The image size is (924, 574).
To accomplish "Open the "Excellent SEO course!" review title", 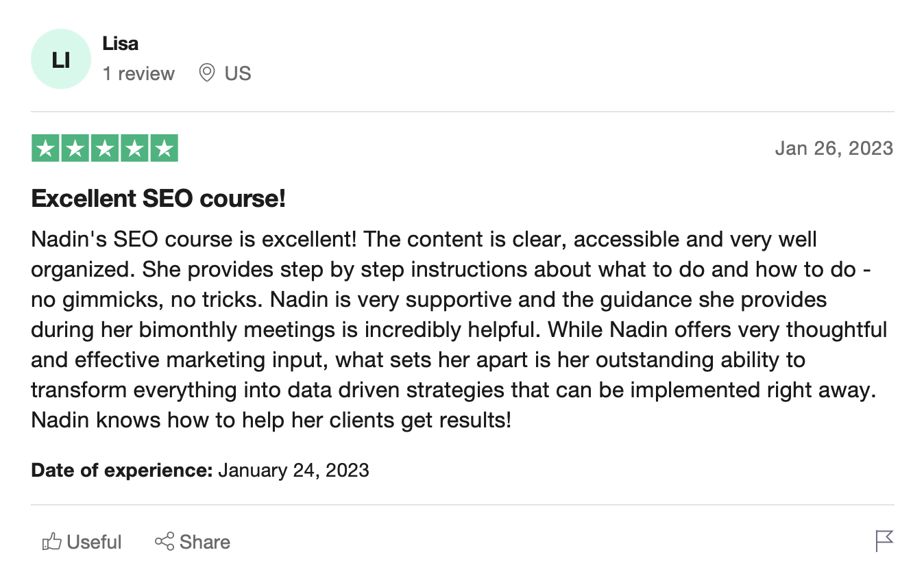I will tap(158, 199).
